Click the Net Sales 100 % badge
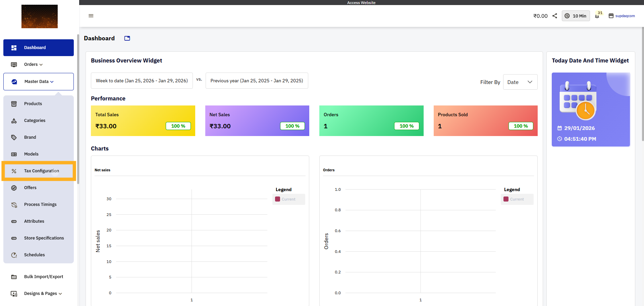 click(292, 126)
